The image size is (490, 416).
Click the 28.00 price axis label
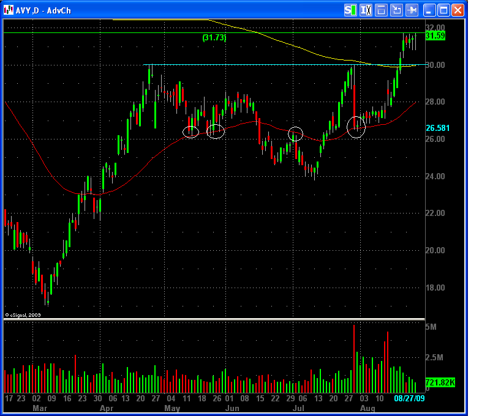pos(435,102)
